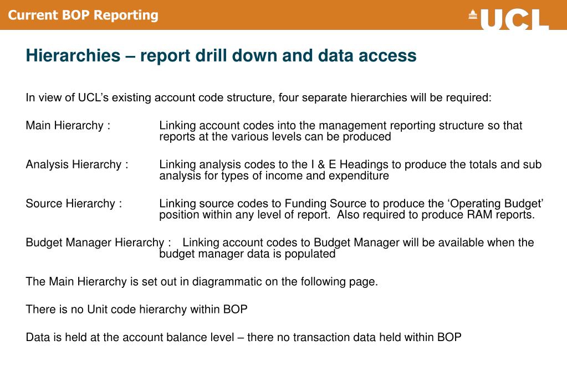This screenshot has height=392, width=567.
Task: Click the 'Main Hierarchy :' label
Action: (68, 125)
